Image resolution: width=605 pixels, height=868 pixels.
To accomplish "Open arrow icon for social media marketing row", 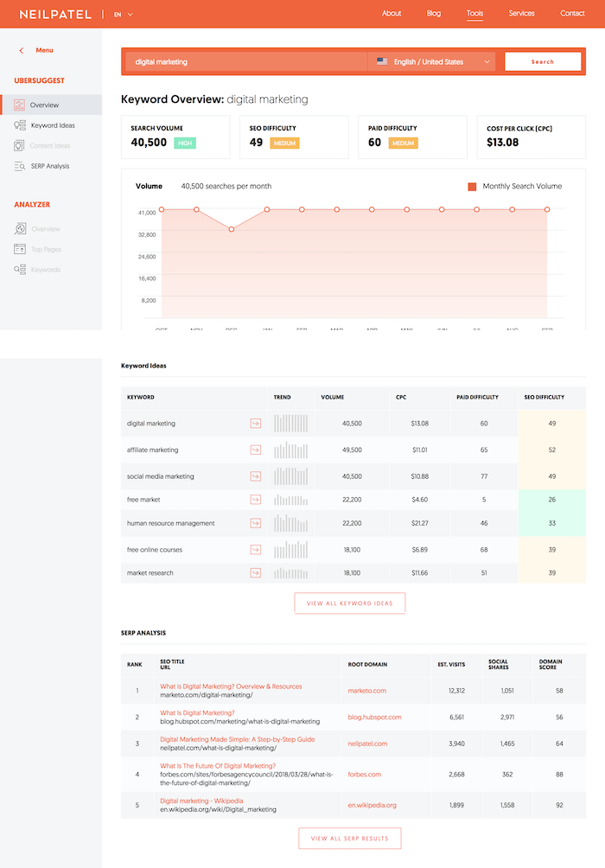I will [255, 476].
